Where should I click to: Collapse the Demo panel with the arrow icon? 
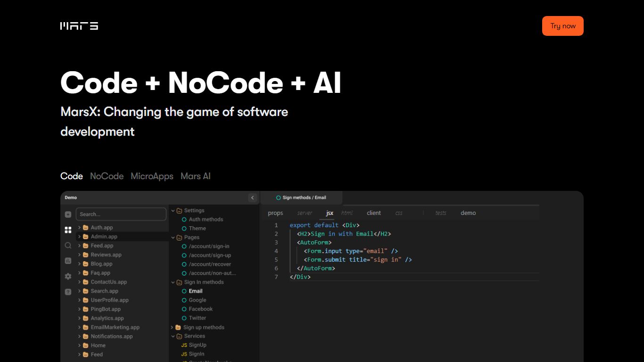click(252, 198)
